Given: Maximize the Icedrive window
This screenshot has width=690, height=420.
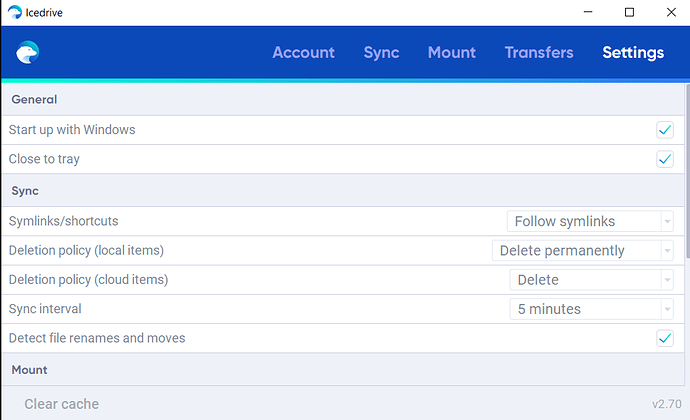Looking at the screenshot, I should click(x=629, y=12).
